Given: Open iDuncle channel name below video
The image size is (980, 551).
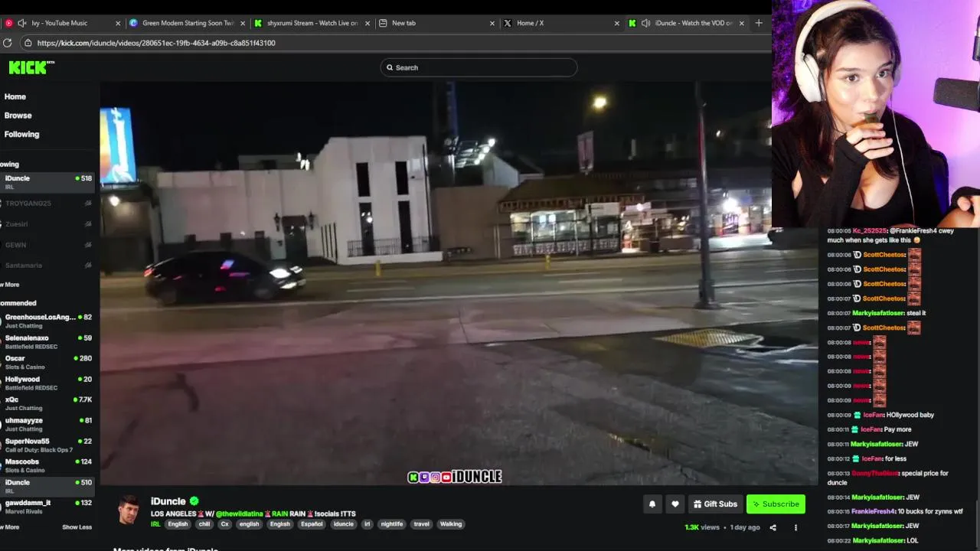Looking at the screenshot, I should (x=168, y=501).
